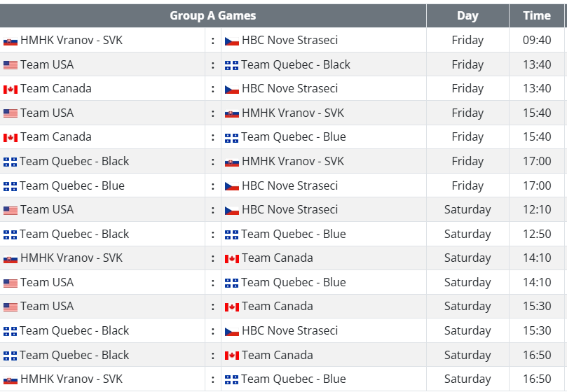Click the Time column header
The image size is (567, 392).
click(x=537, y=15)
